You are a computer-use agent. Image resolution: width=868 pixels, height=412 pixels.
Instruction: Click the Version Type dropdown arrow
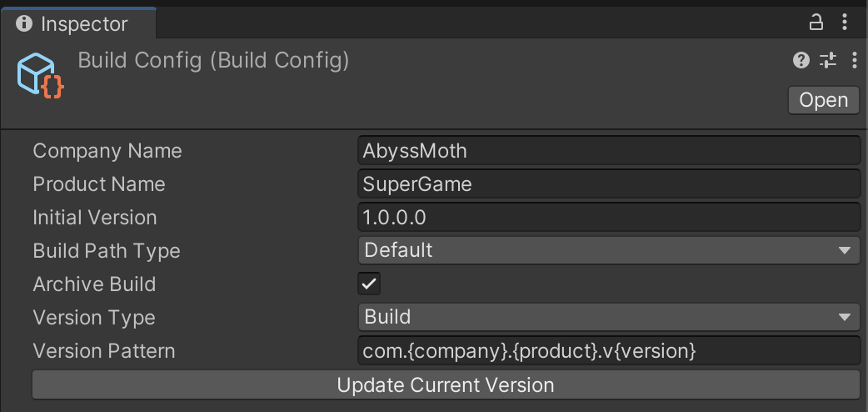click(845, 318)
